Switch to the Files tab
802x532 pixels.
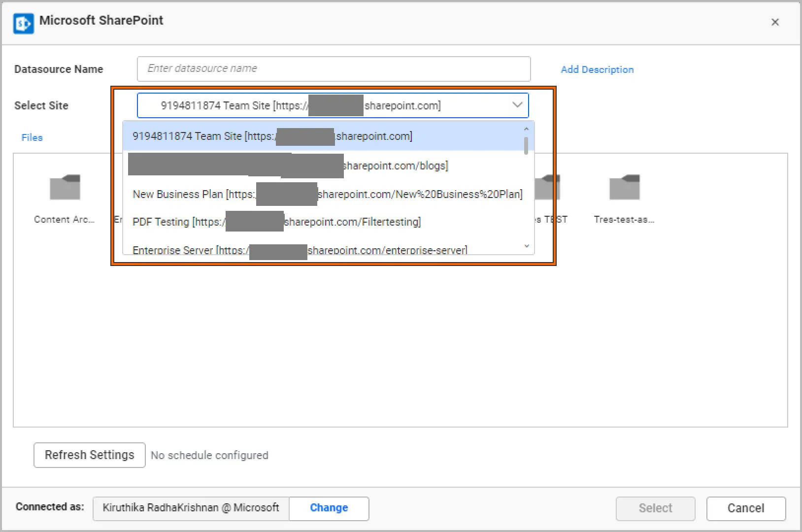pyautogui.click(x=32, y=137)
